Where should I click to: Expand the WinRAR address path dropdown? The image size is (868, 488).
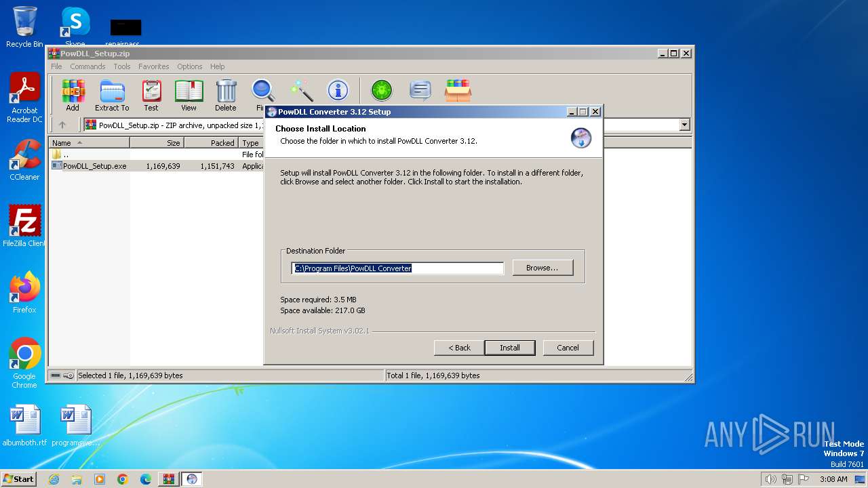click(x=684, y=125)
